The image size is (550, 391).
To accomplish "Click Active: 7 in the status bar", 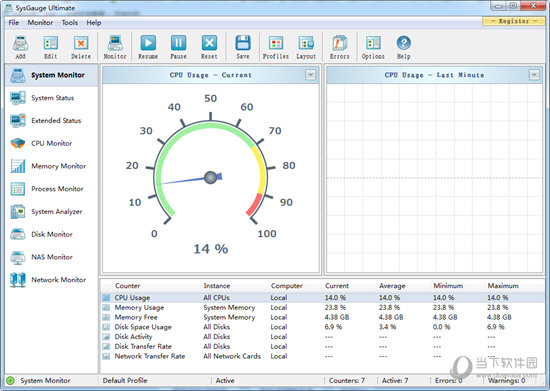I will pyautogui.click(x=395, y=380).
